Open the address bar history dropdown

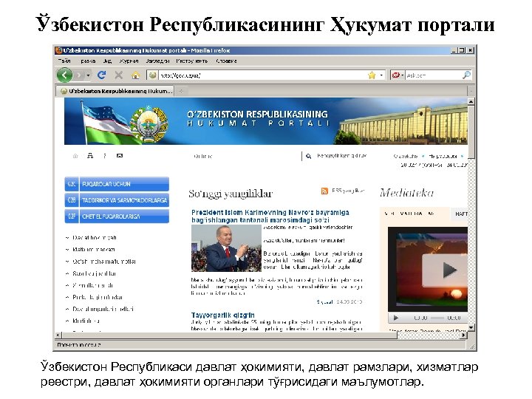pos(381,75)
